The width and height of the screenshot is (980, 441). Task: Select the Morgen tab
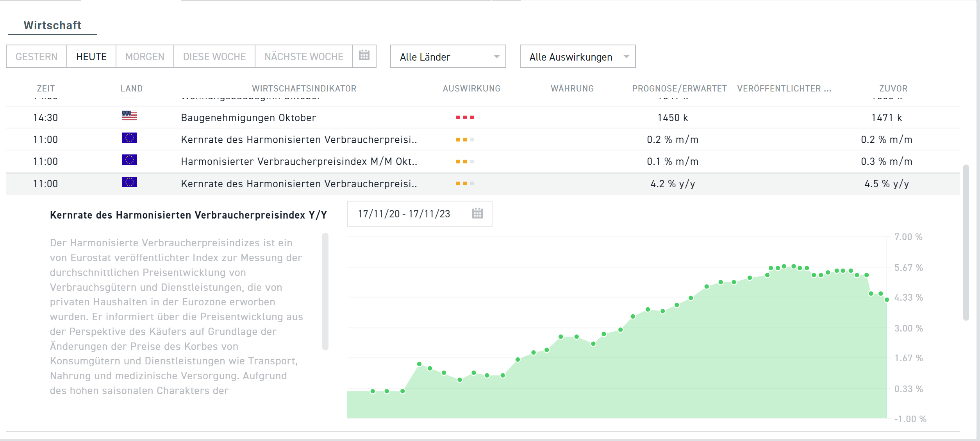point(145,57)
